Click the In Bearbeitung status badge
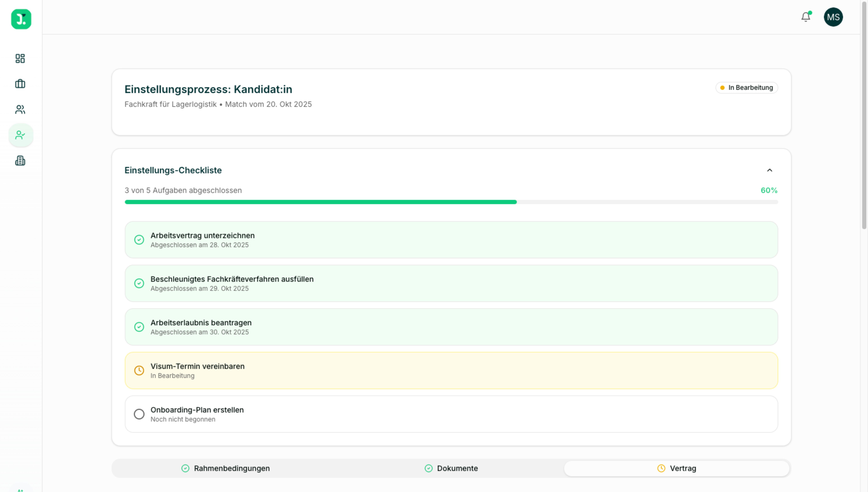The height and width of the screenshot is (492, 868). 747,88
